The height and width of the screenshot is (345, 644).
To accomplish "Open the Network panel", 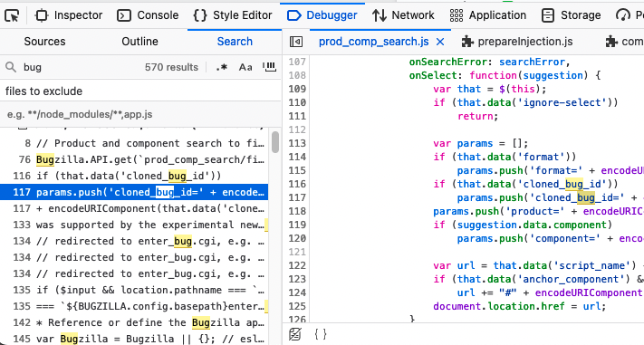I will (403, 15).
